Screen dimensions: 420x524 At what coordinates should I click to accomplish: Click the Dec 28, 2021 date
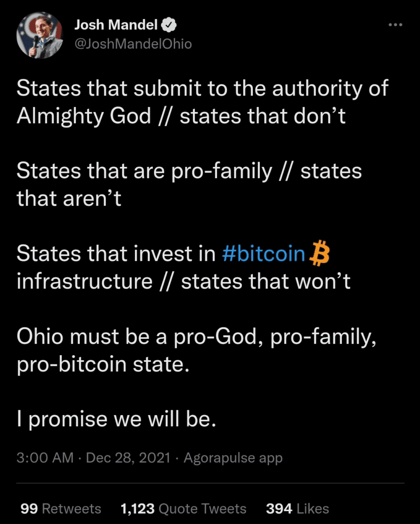(x=128, y=457)
